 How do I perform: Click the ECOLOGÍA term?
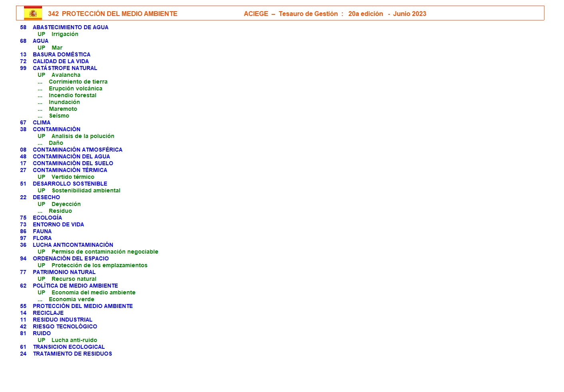pos(47,218)
